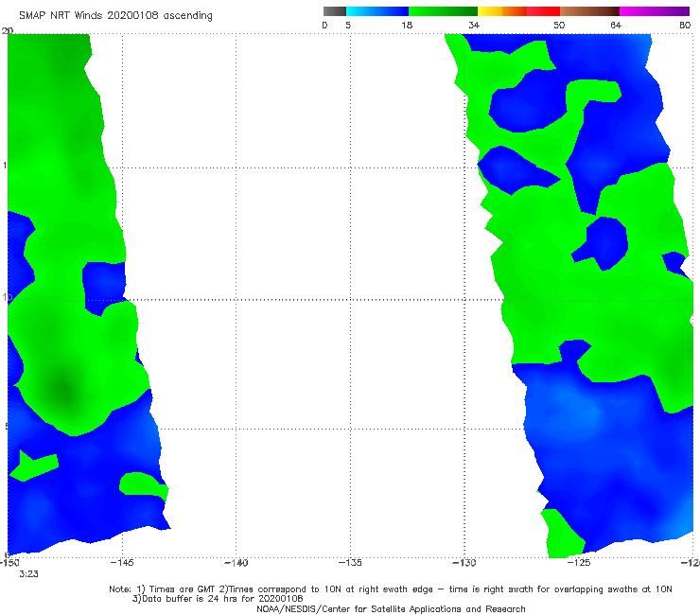The width and height of the screenshot is (700, 615).
Task: Click the '18' label under the color bar
Action: pos(407,25)
